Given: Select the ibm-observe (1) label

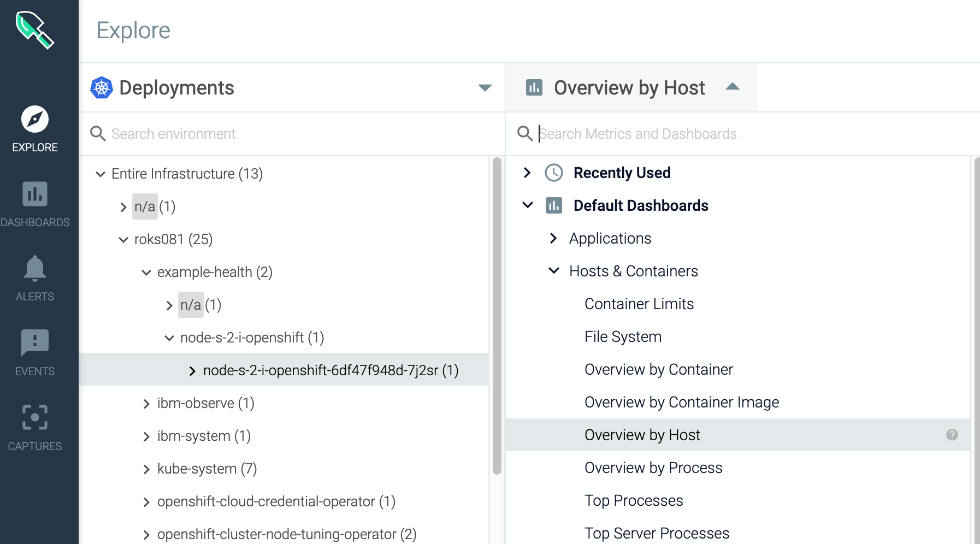Looking at the screenshot, I should point(206,403).
